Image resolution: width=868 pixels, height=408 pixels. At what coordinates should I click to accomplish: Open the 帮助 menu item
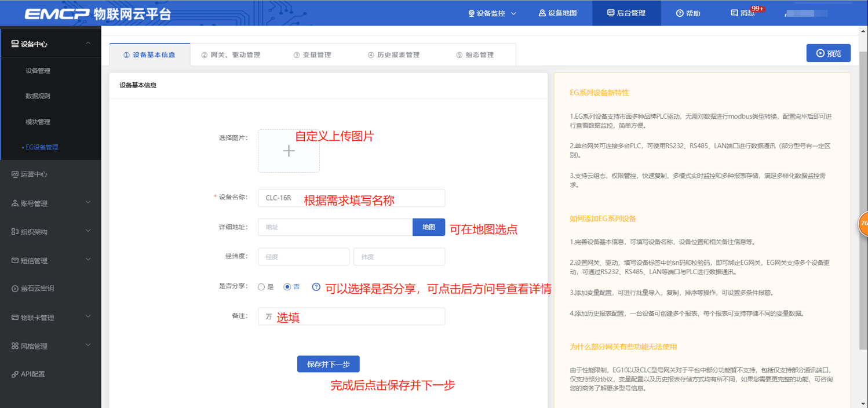click(x=688, y=13)
